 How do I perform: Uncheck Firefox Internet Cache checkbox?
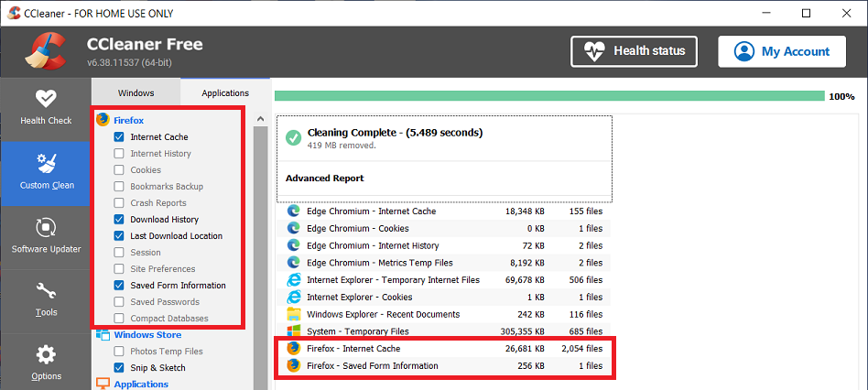(118, 137)
